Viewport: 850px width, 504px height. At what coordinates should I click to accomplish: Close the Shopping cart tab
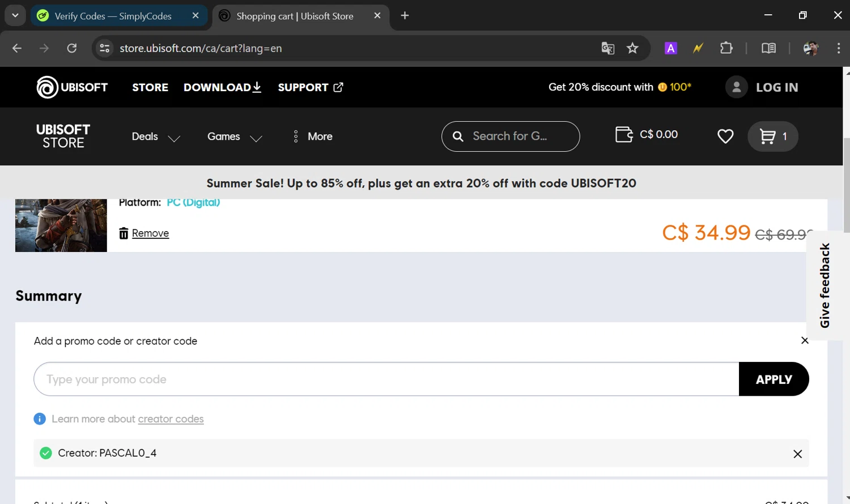click(377, 16)
